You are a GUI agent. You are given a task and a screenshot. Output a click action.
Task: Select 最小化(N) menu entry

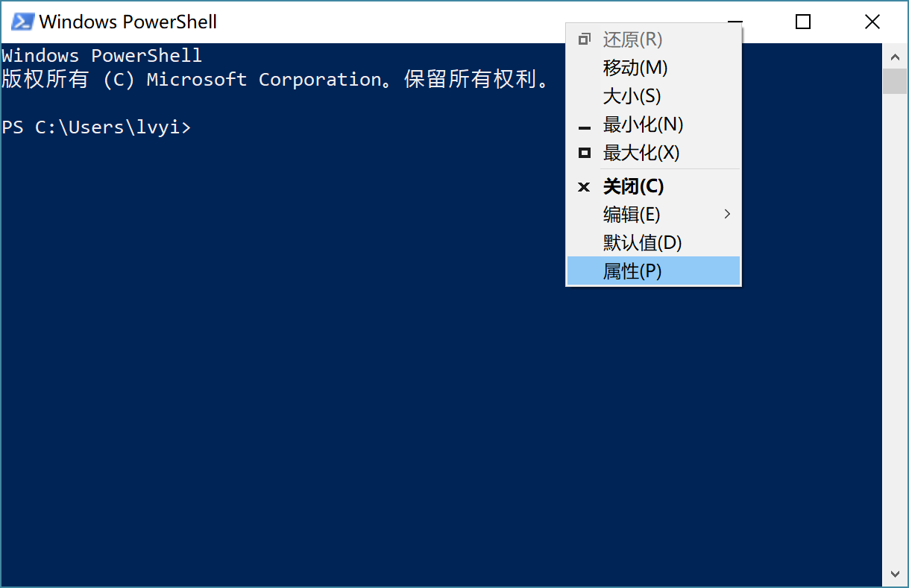click(654, 124)
